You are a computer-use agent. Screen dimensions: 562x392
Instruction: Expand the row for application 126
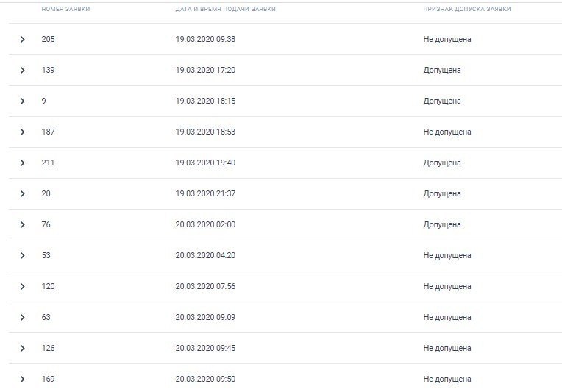tap(23, 348)
